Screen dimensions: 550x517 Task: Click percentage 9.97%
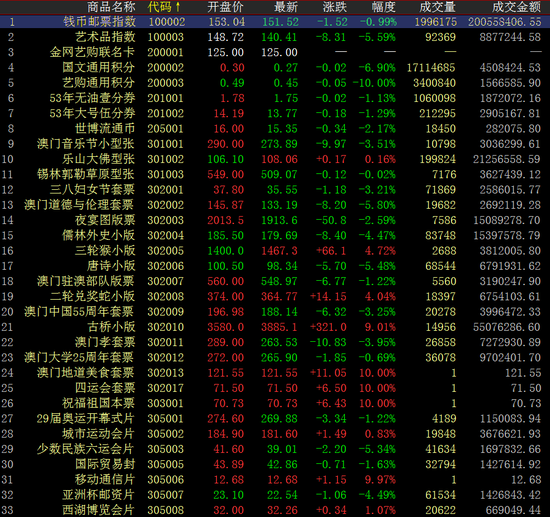click(380, 480)
